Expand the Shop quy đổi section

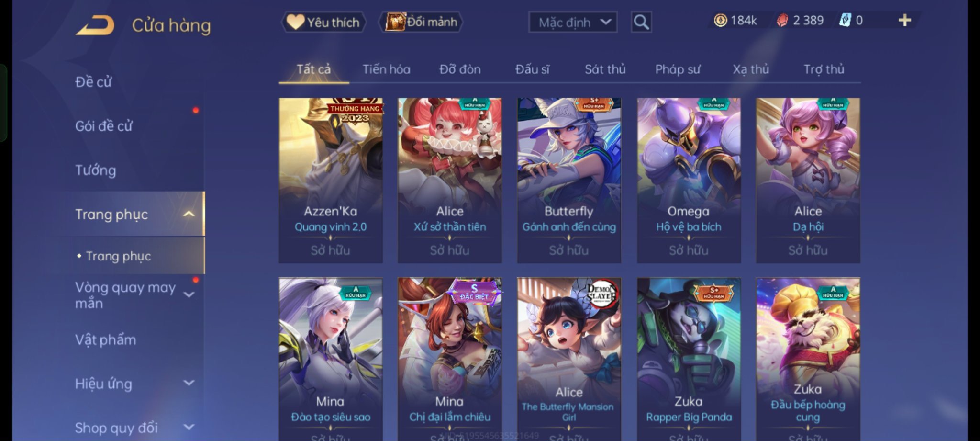[x=189, y=427]
